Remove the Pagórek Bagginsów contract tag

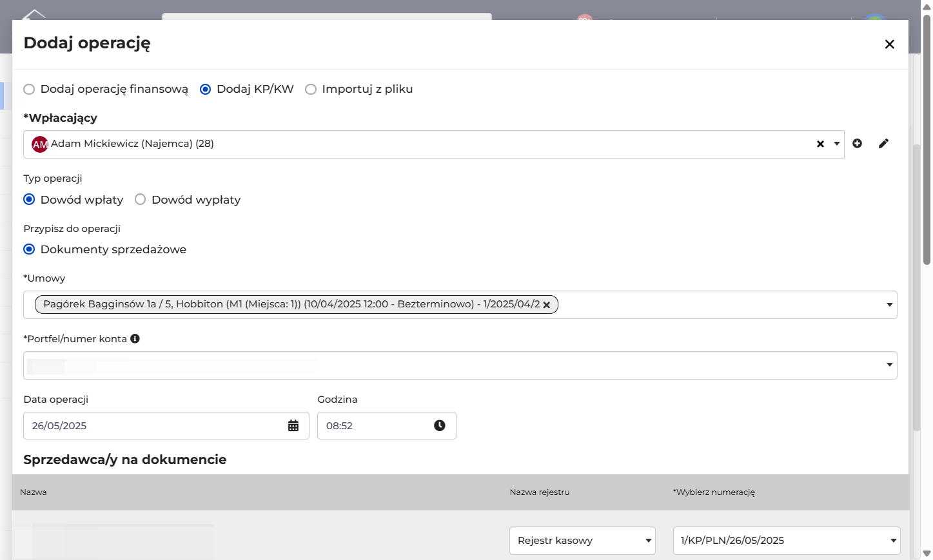[x=547, y=305]
